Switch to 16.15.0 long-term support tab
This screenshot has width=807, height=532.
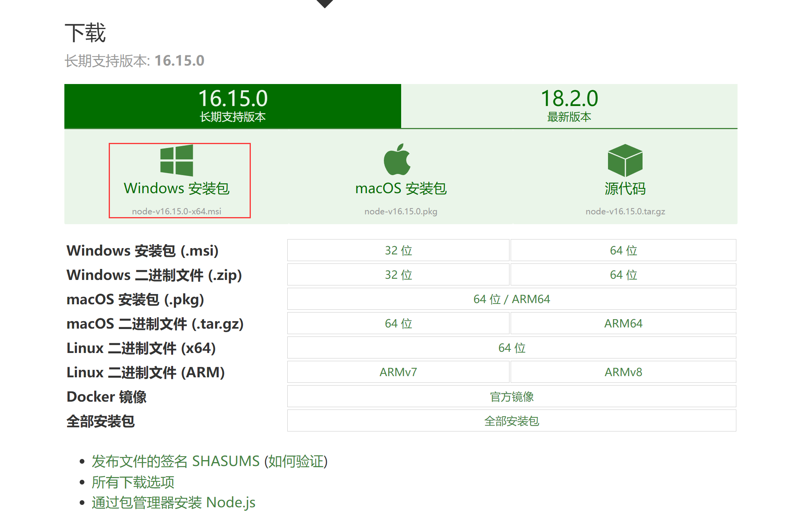click(x=232, y=106)
